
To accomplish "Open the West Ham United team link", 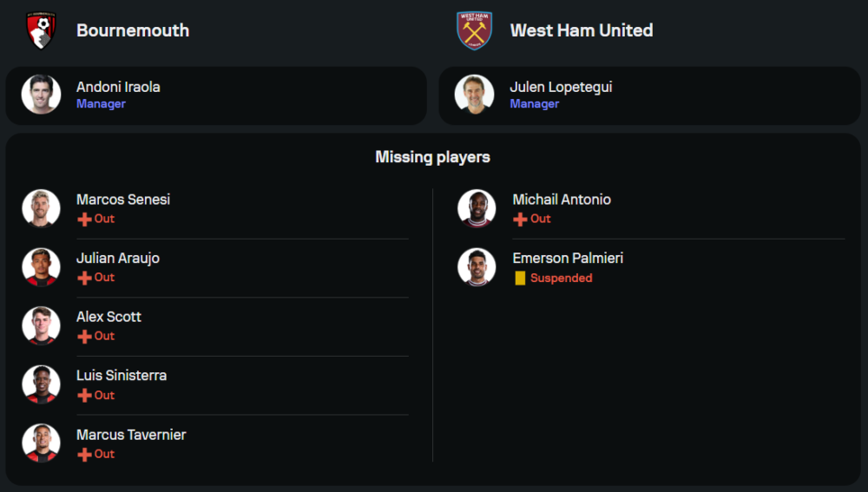I will (x=582, y=30).
